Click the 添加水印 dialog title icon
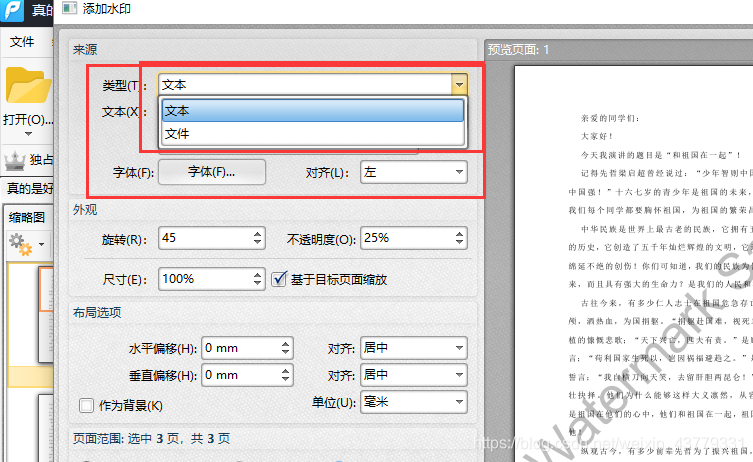The image size is (753, 462). click(70, 8)
